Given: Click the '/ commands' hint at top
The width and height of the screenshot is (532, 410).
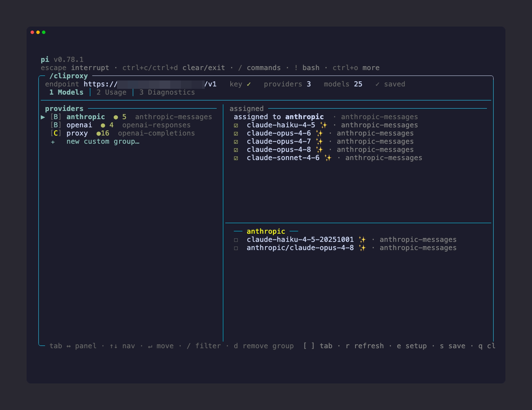Looking at the screenshot, I should click(x=260, y=68).
